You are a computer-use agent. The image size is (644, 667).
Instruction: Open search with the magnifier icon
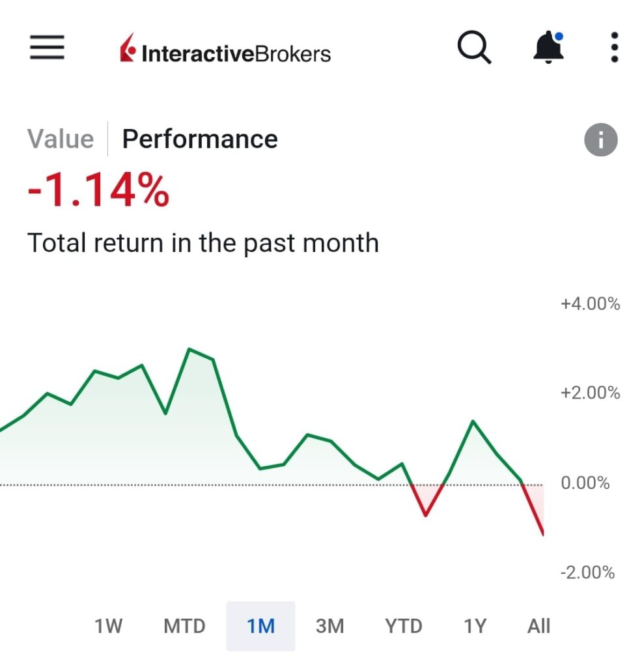coord(473,48)
